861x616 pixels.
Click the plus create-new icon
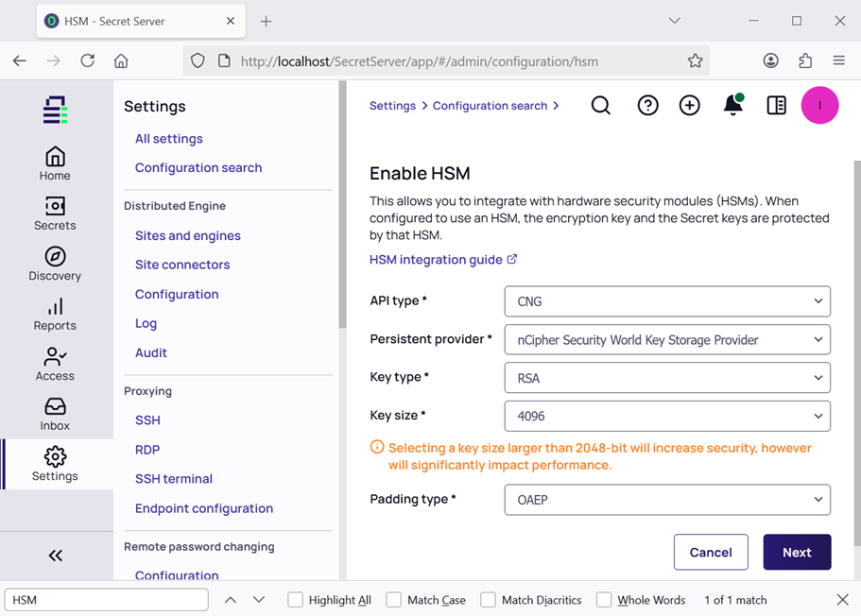point(690,106)
